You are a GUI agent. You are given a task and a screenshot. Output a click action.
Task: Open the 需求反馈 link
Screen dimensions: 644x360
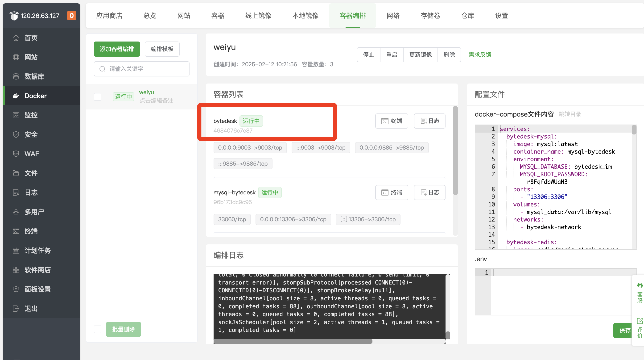[480, 54]
